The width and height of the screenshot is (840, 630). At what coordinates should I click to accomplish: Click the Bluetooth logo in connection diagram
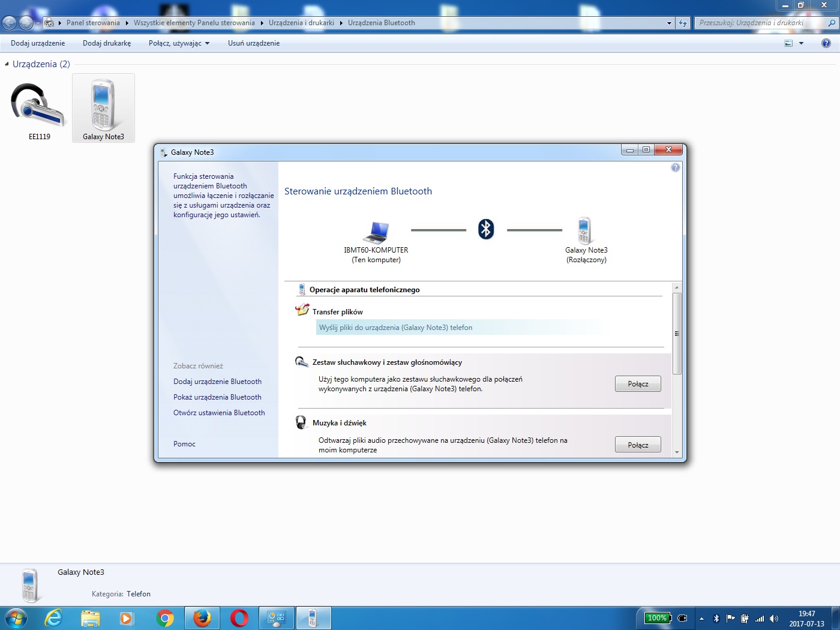tap(486, 229)
